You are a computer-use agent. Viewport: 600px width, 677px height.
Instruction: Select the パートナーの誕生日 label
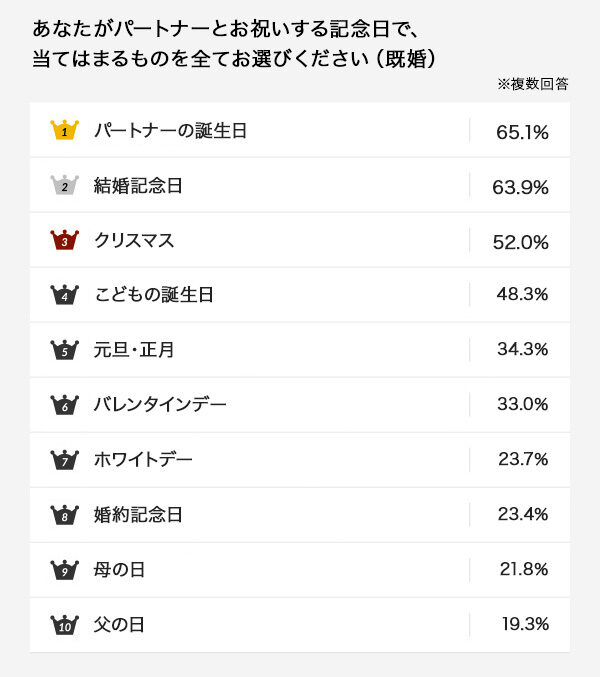coord(170,131)
